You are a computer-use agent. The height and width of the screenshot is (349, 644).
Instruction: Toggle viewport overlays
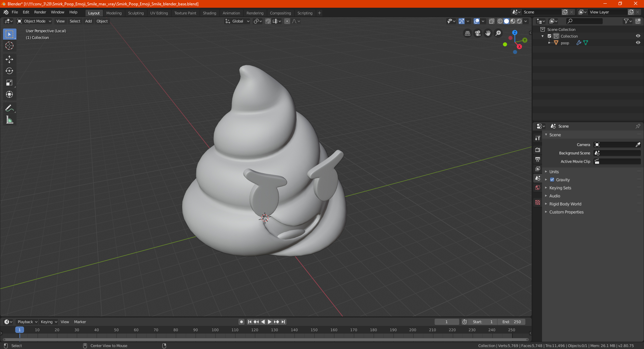pyautogui.click(x=477, y=21)
